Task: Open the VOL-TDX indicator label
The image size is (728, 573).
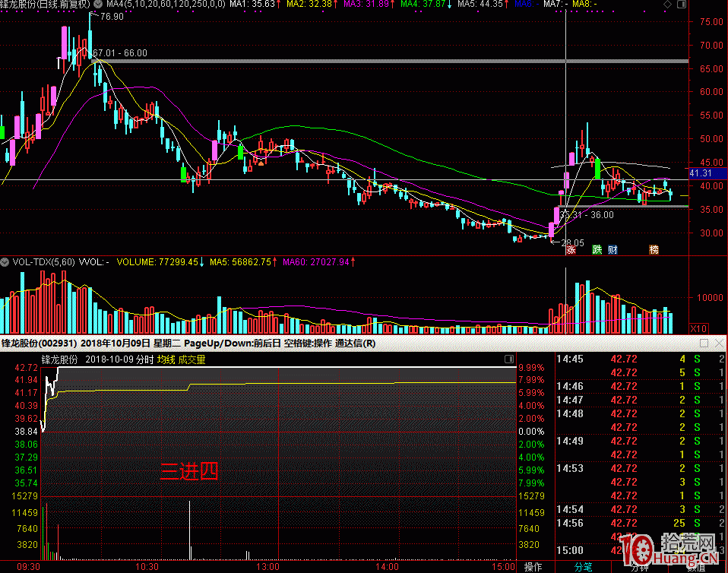Action: point(43,262)
